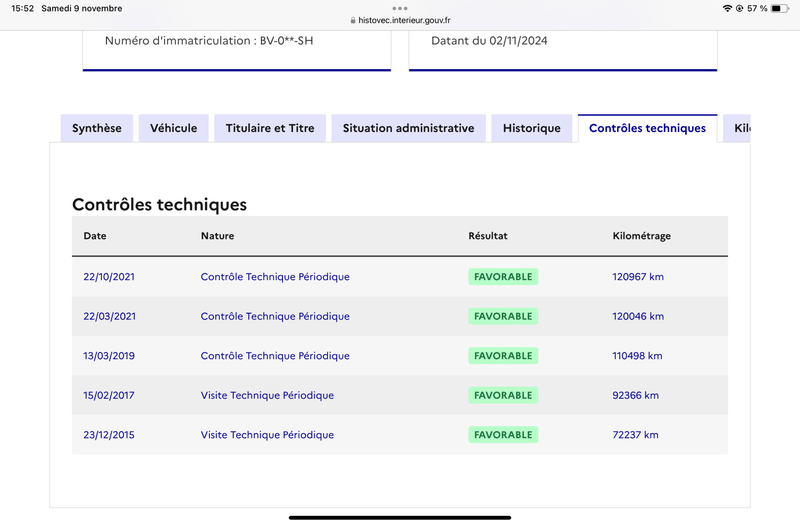Click the Numéro d'immatriculation BV-0**-SH text
This screenshot has height=525, width=800.
coord(209,41)
